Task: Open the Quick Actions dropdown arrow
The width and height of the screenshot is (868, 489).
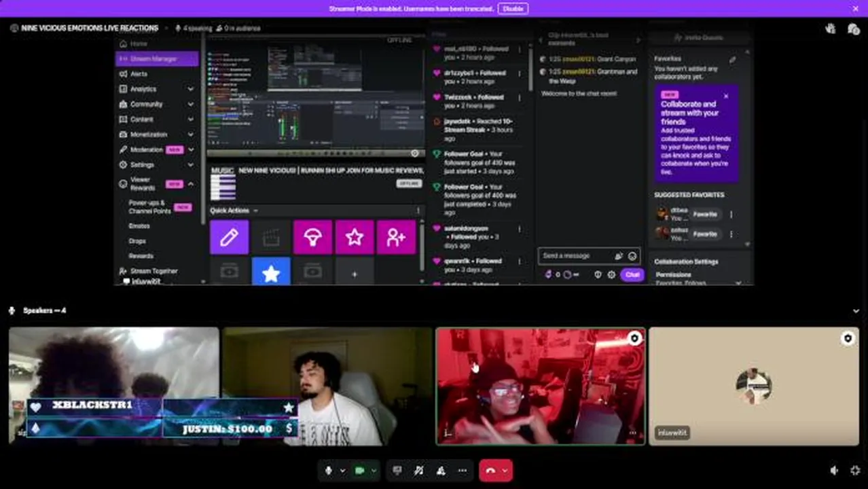Action: pyautogui.click(x=255, y=211)
